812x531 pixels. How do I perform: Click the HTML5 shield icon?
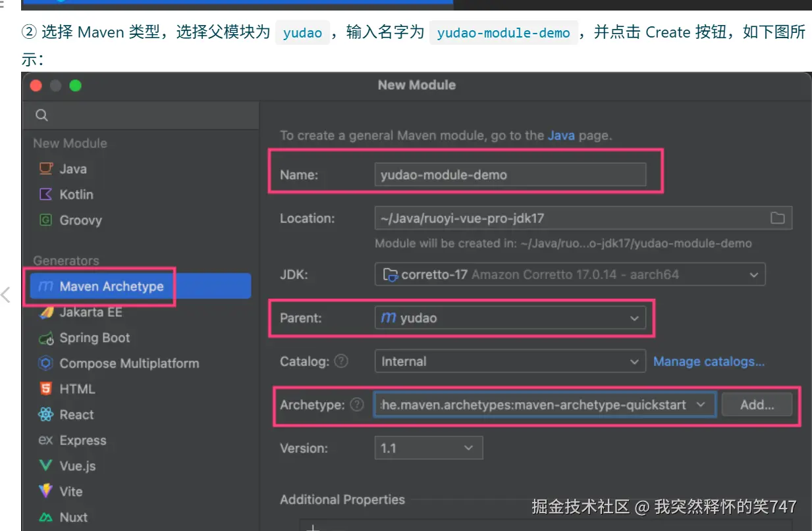point(45,389)
